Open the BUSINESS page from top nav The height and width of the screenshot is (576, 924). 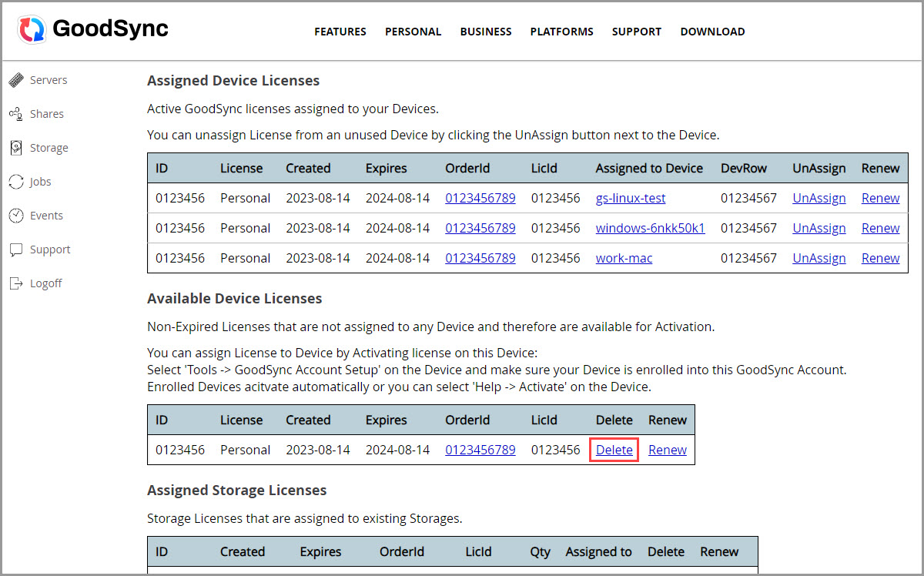pyautogui.click(x=486, y=32)
